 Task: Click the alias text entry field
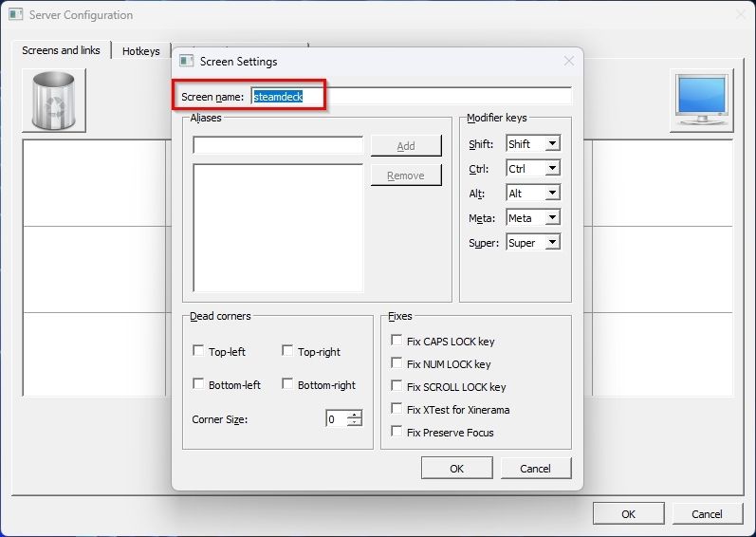click(278, 145)
